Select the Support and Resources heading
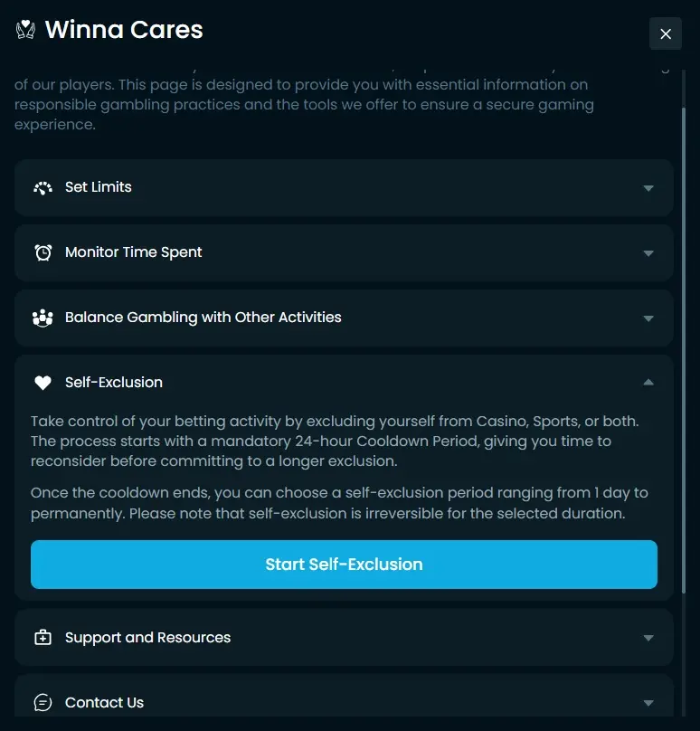 (147, 637)
